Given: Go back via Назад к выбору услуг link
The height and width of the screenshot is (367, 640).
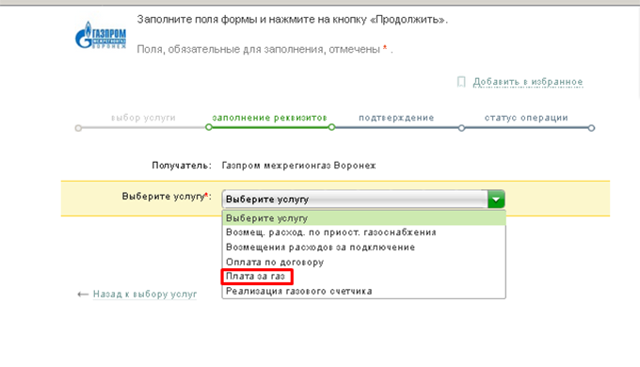Looking at the screenshot, I should click(144, 294).
